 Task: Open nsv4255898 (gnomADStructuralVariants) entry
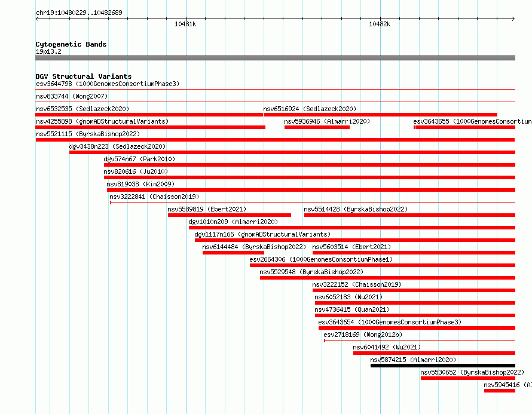[x=102, y=121]
